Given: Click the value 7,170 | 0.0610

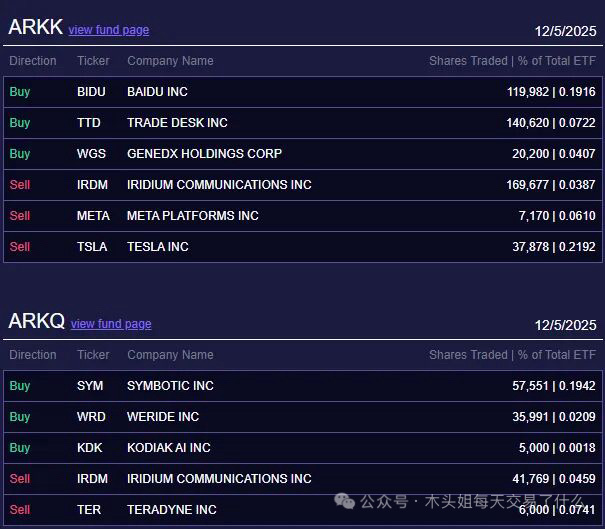Looking at the screenshot, I should click(x=557, y=216).
